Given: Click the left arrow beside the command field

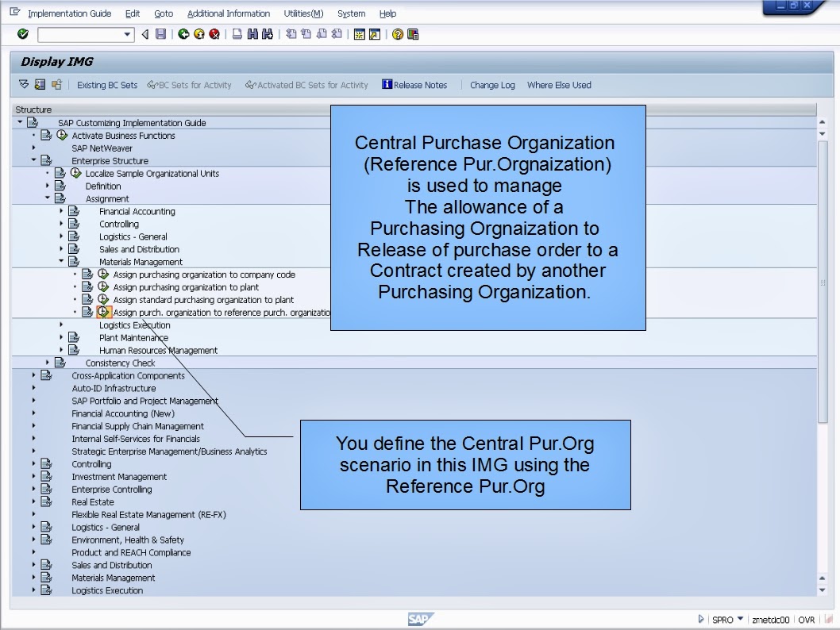Looking at the screenshot, I should point(144,34).
